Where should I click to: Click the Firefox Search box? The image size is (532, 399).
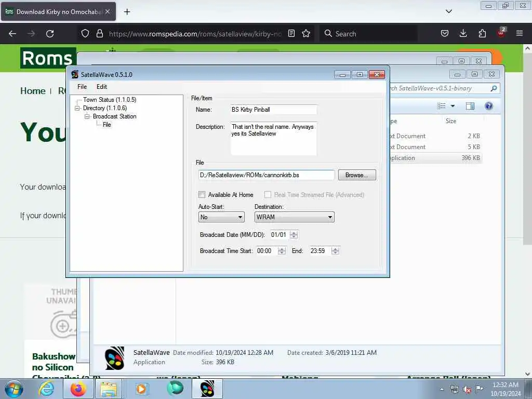click(368, 34)
